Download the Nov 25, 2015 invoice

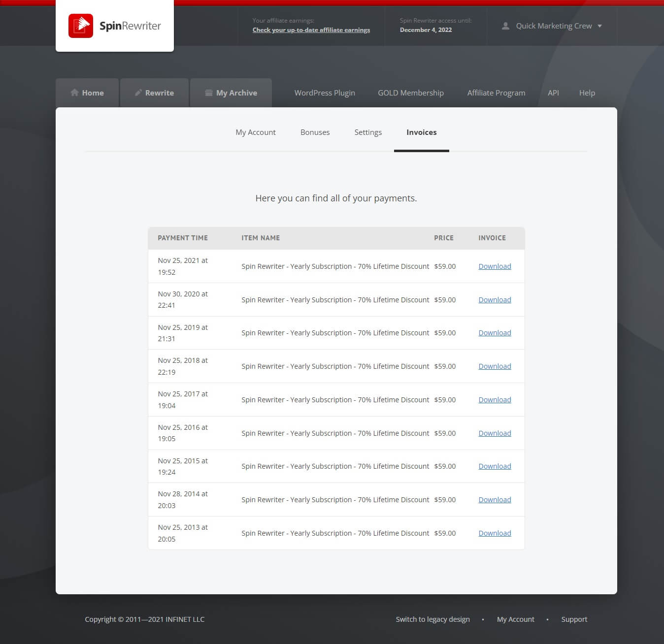[495, 466]
